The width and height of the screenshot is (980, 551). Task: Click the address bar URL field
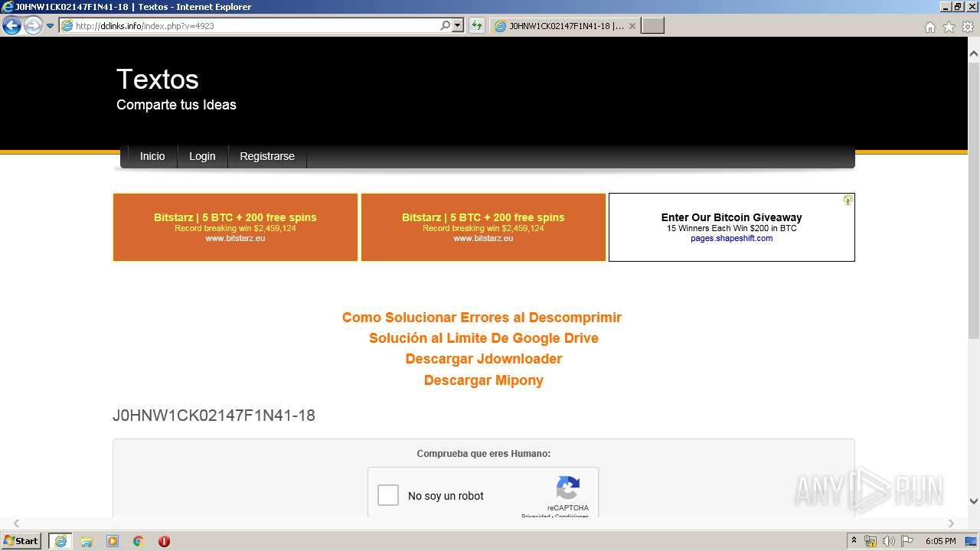[249, 26]
